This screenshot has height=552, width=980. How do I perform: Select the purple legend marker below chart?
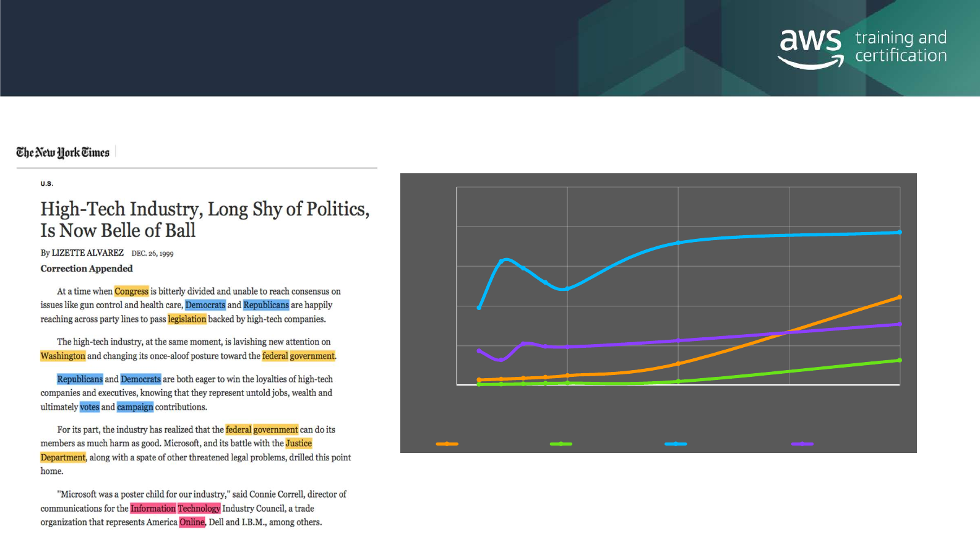pos(802,444)
